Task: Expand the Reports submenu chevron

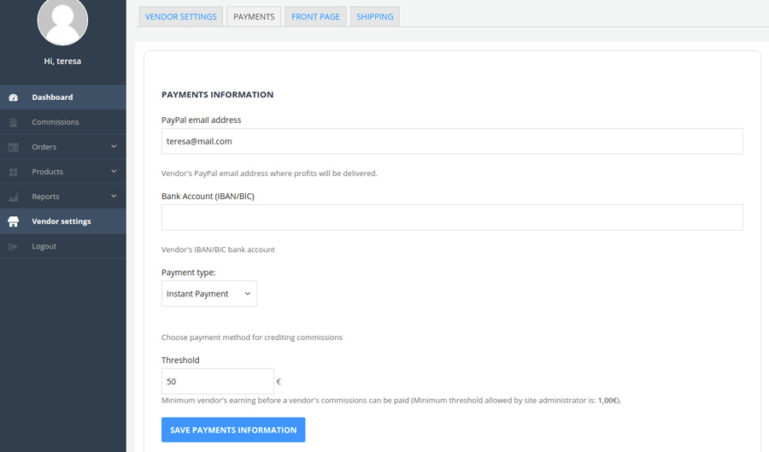Action: click(x=114, y=196)
